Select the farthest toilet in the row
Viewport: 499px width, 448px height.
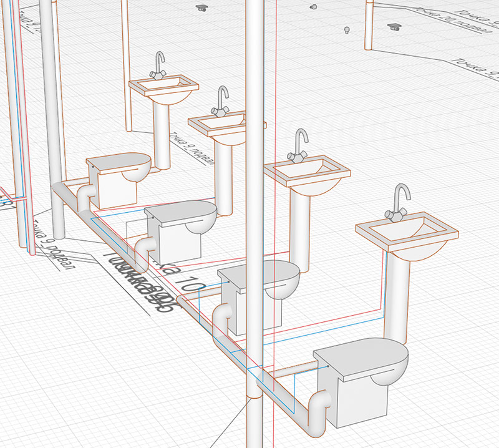pyautogui.click(x=119, y=175)
